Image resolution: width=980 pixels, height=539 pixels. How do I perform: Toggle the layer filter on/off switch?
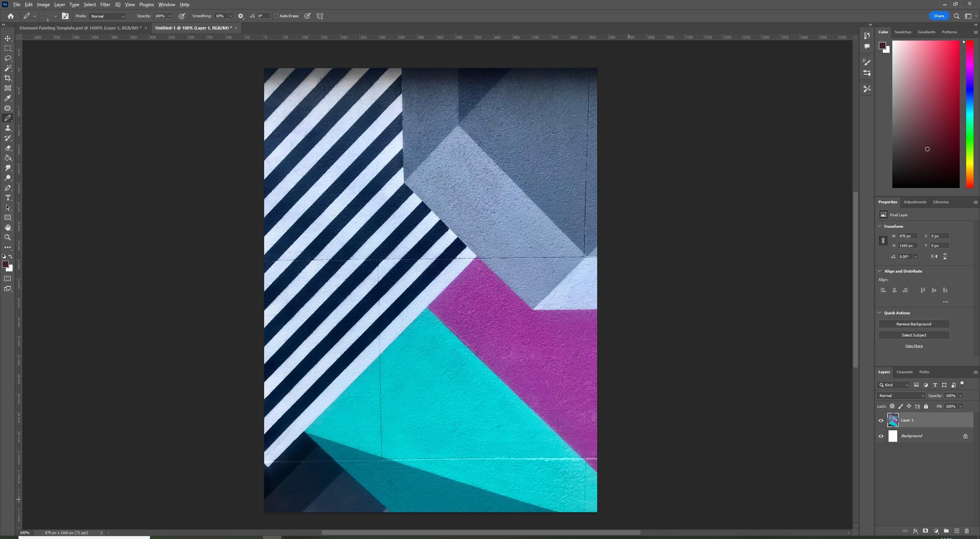click(962, 384)
